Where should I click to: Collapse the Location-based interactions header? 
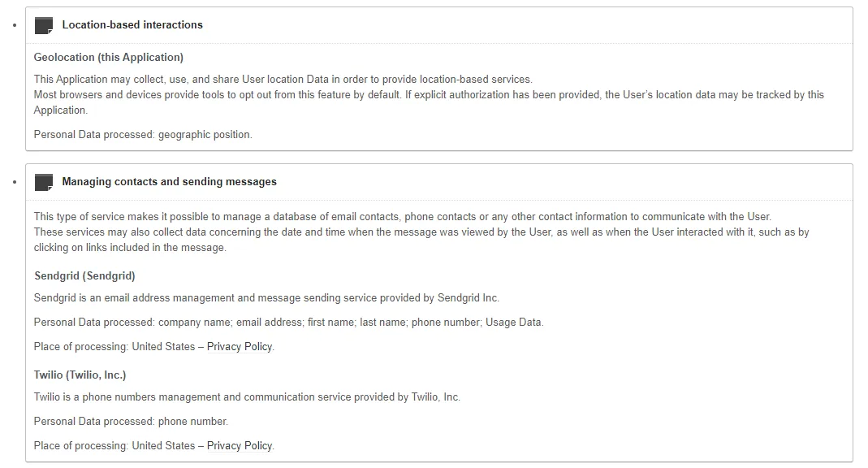pos(132,25)
